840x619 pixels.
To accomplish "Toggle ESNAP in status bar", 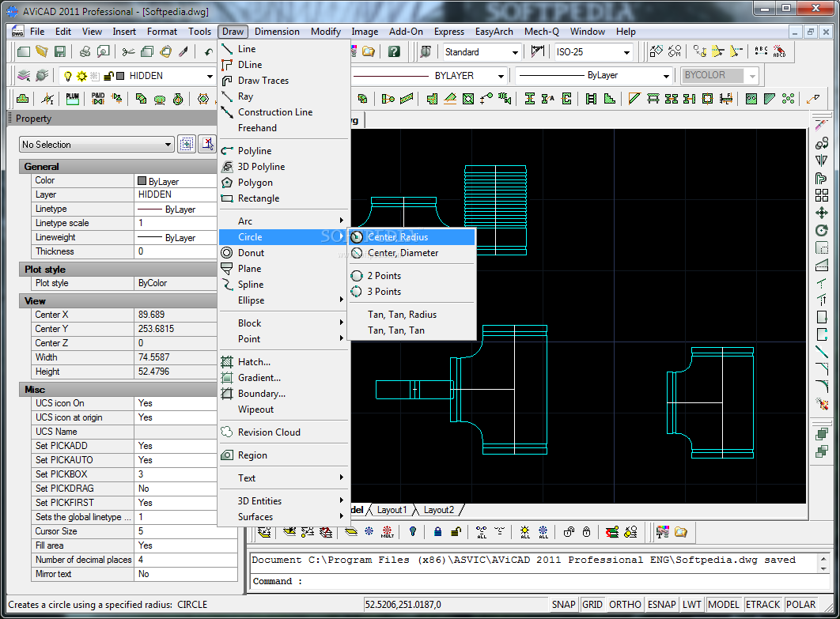I will [661, 605].
